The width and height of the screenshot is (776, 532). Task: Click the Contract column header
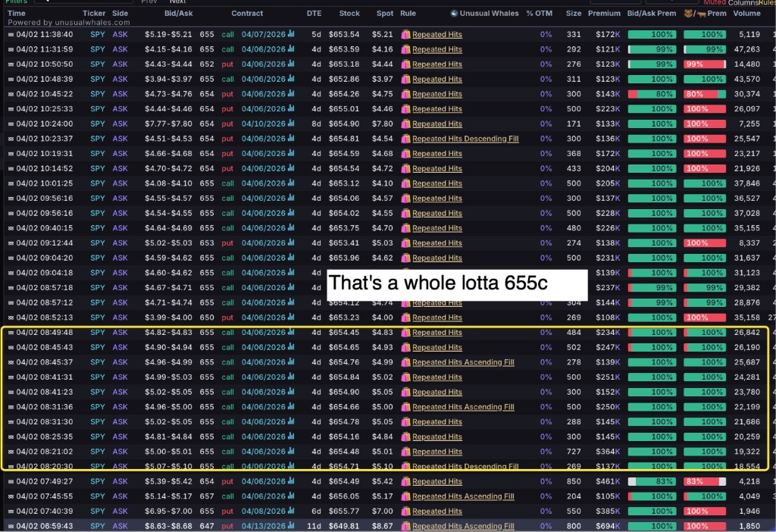tap(247, 14)
